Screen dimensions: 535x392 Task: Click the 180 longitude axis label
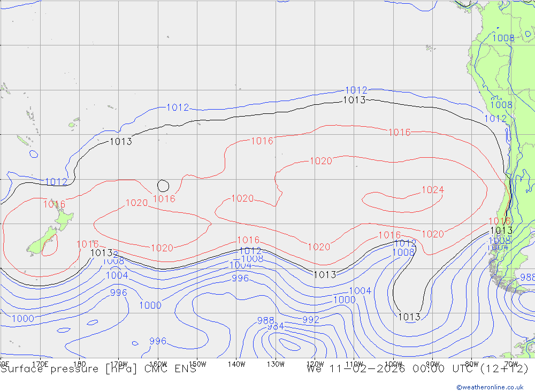(x=80, y=364)
